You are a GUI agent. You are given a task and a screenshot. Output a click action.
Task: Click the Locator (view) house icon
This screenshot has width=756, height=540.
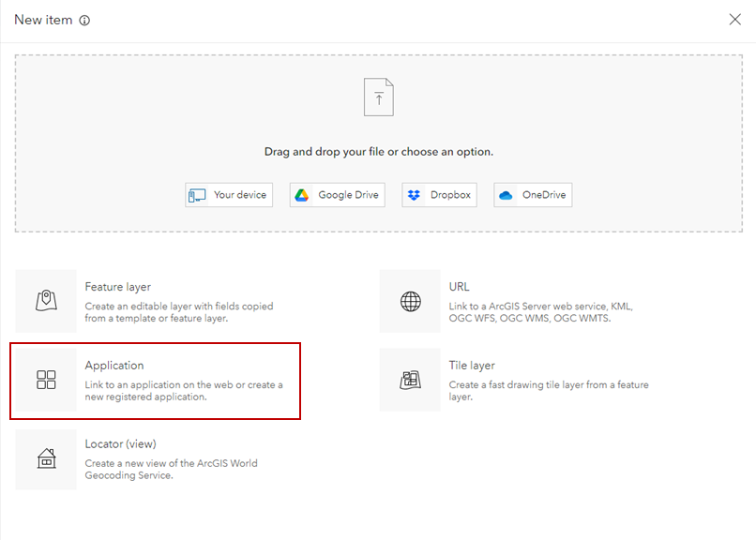tap(46, 458)
